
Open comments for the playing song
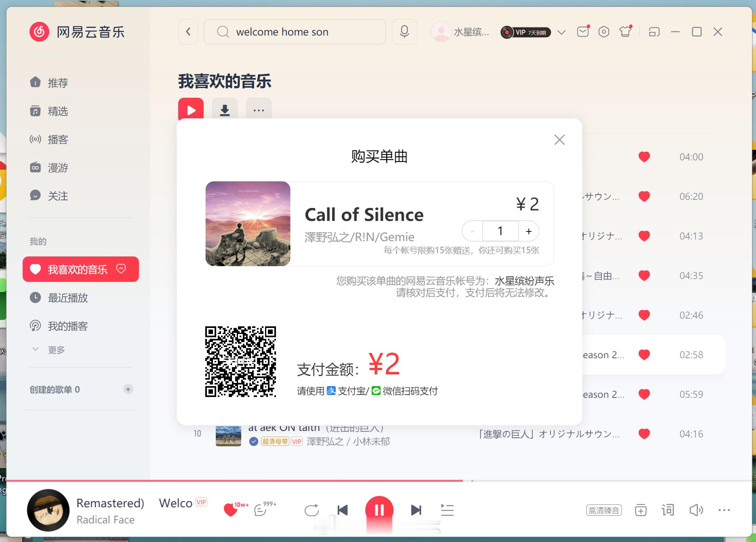click(x=261, y=510)
